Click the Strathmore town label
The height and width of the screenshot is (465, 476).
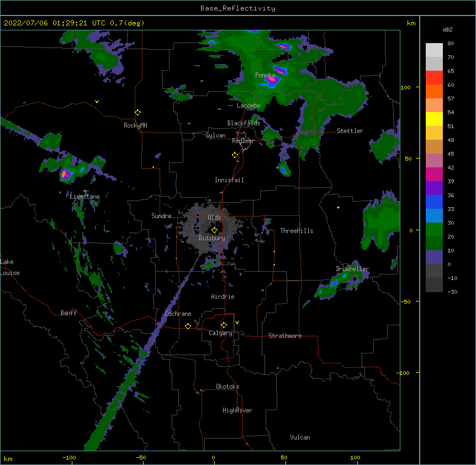coord(285,336)
